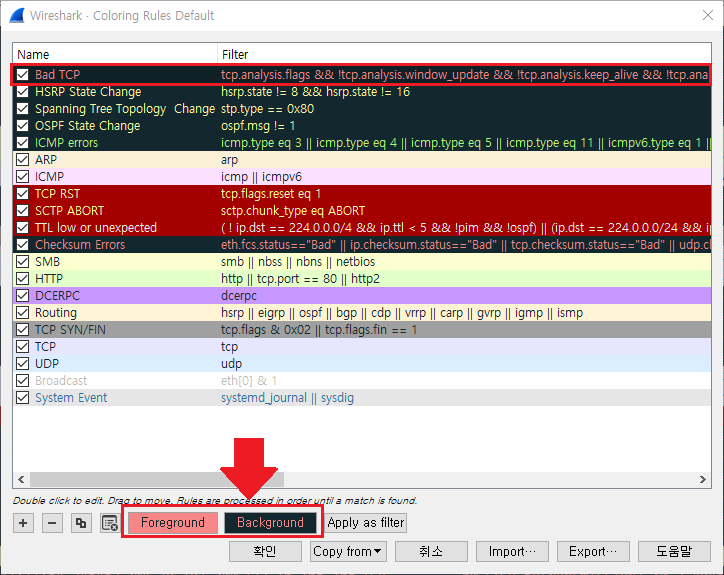724x575 pixels.
Task: Clear all coloring rules icon
Action: [110, 523]
